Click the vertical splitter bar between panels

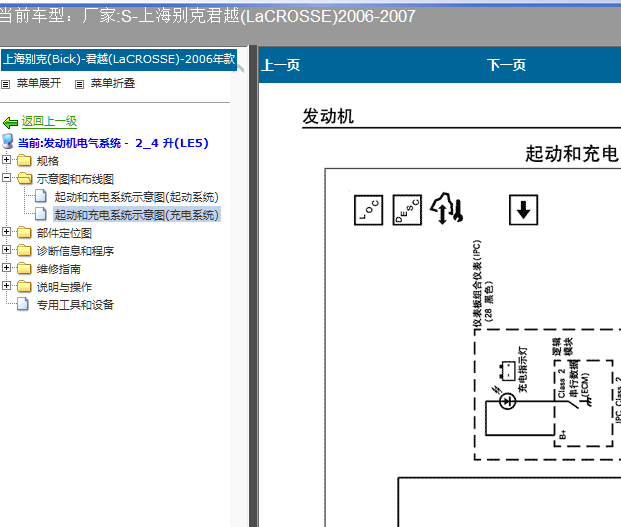253,286
